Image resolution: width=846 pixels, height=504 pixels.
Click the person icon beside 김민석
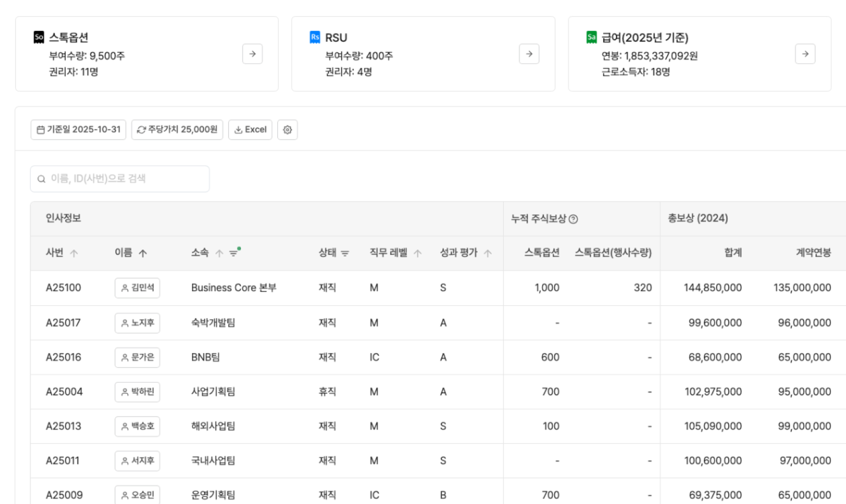(124, 287)
